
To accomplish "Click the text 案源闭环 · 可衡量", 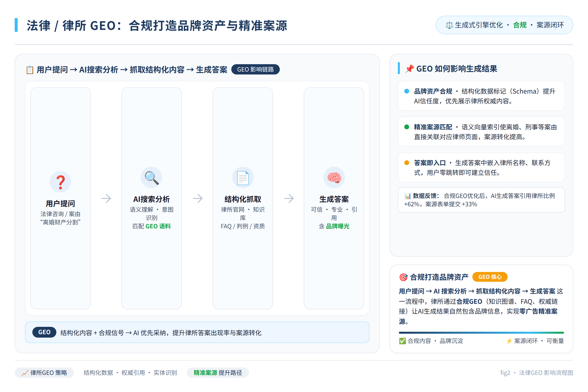I will tap(539, 341).
